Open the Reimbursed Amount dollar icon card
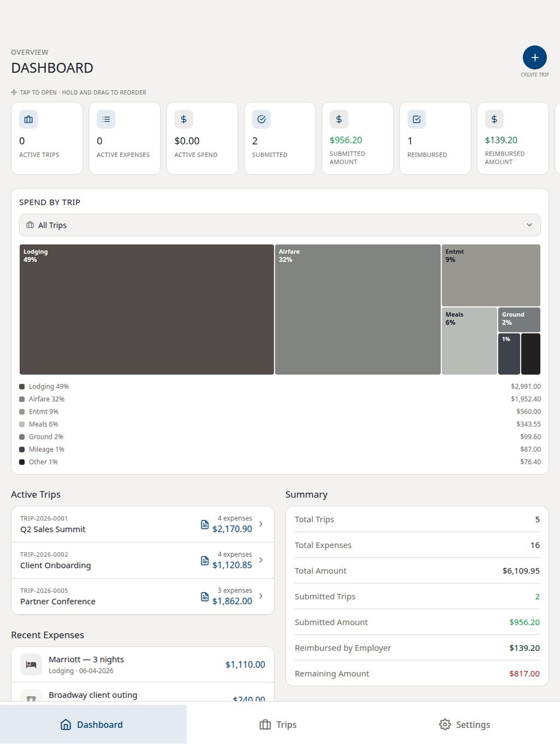This screenshot has height=747, width=560. tap(513, 138)
